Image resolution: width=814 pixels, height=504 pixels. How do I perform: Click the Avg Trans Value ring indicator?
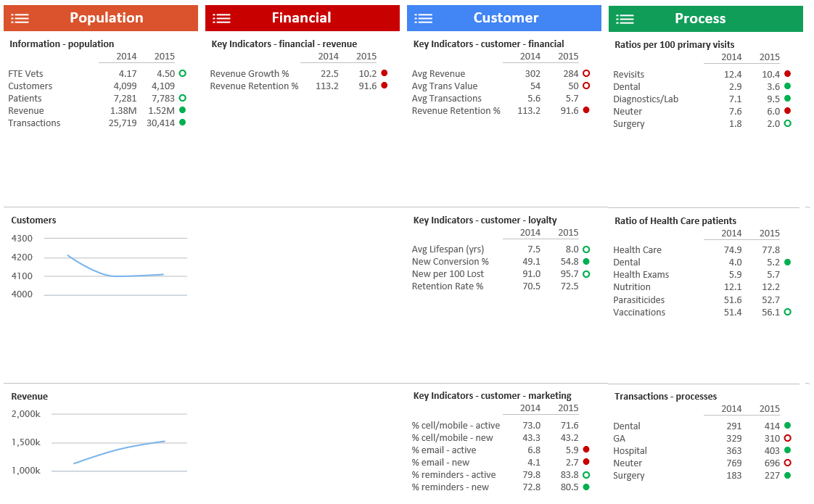(x=586, y=86)
